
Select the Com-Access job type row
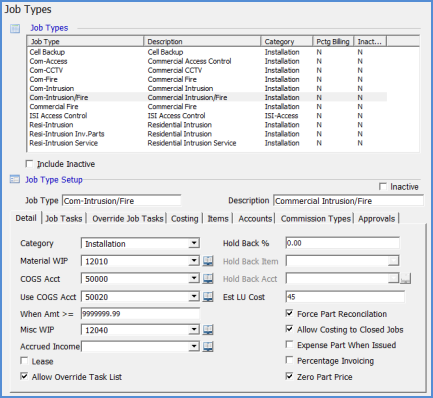coord(207,61)
